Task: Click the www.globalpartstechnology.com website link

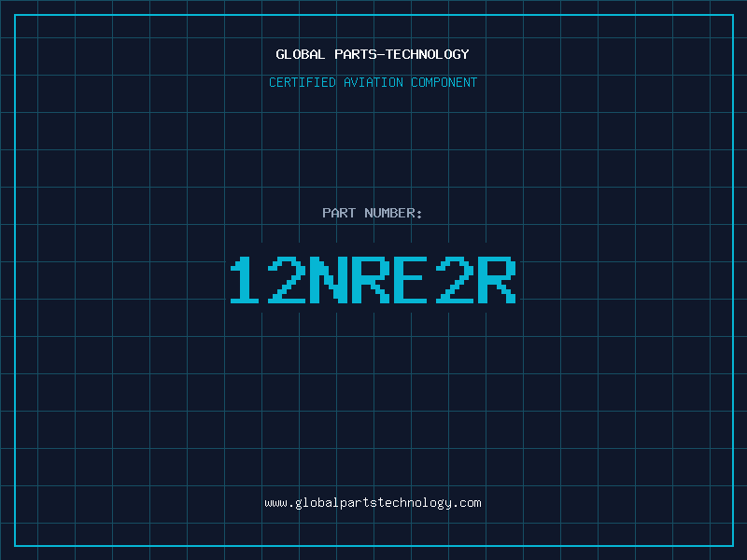Action: point(373,503)
